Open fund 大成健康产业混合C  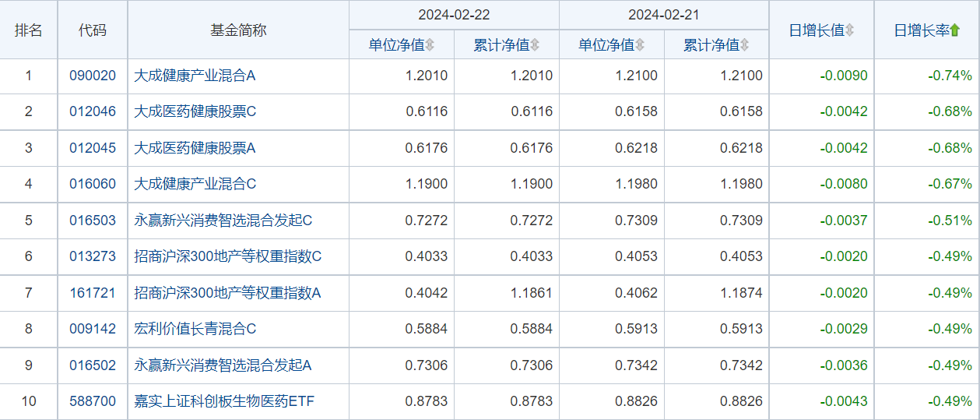tap(195, 184)
